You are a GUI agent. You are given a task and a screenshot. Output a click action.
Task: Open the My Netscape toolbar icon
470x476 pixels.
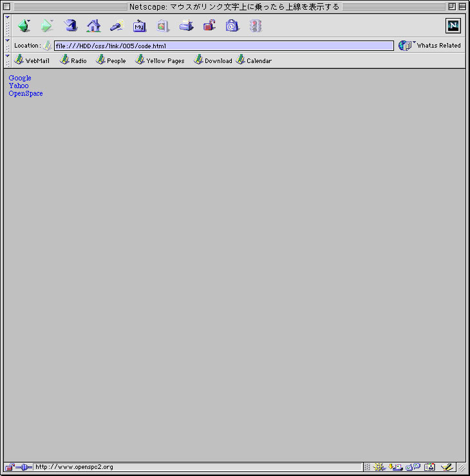(x=140, y=26)
